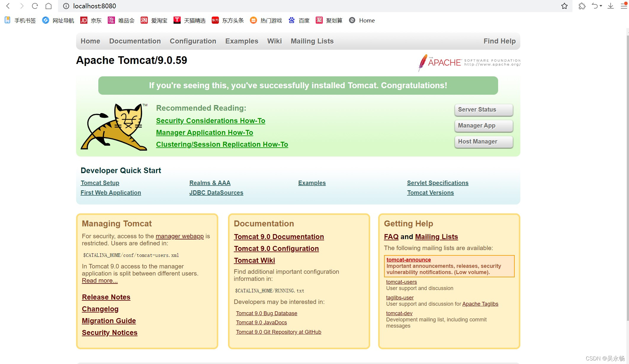Expand the undo history dropdown arrow
The image size is (629, 364).
(x=601, y=6)
